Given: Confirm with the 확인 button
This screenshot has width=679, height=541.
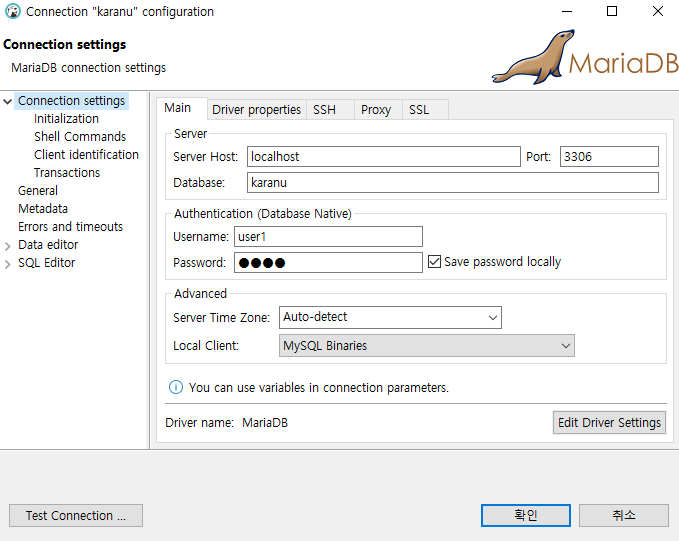Looking at the screenshot, I should coord(526,515).
